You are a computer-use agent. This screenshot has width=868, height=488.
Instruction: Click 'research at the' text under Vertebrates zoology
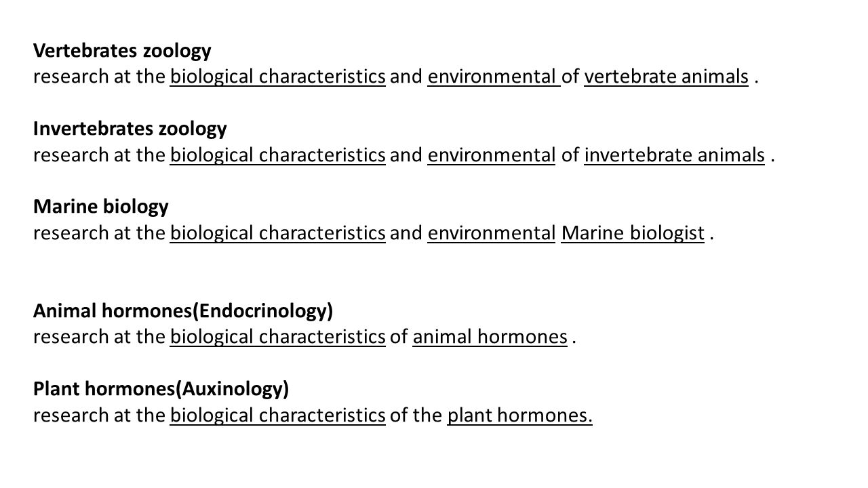click(x=100, y=77)
